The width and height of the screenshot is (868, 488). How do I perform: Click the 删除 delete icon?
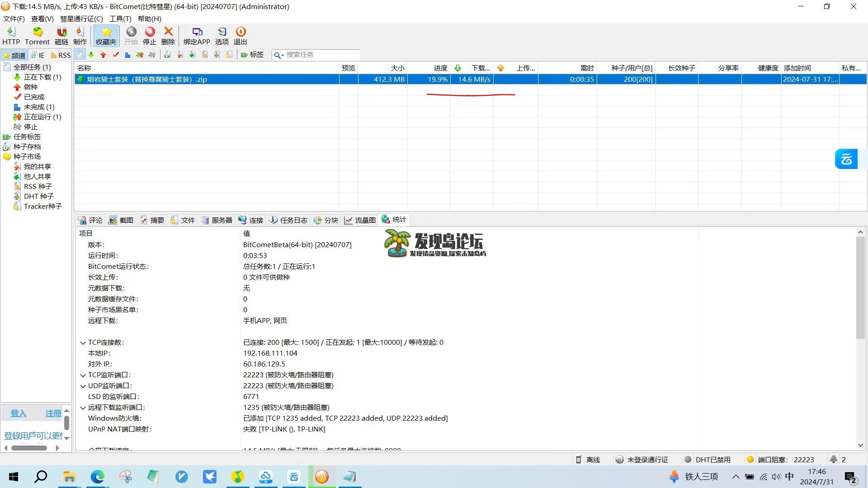point(168,36)
